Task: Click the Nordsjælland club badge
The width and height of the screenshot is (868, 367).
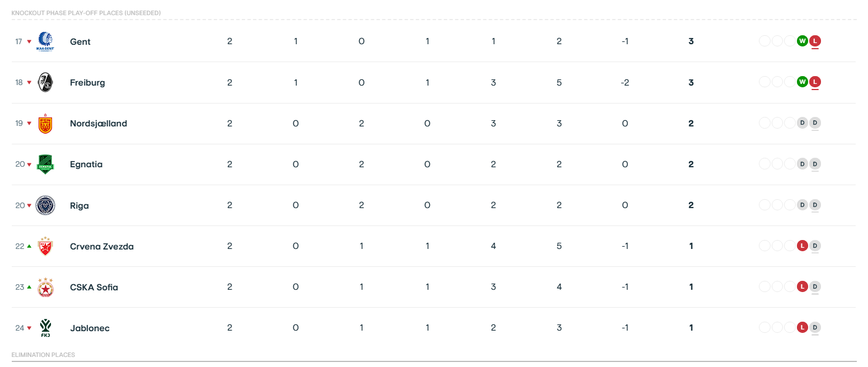Action: click(45, 123)
